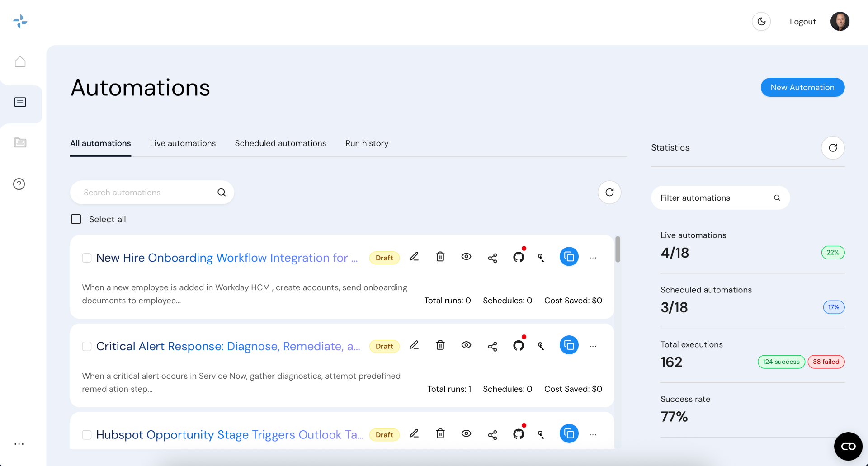Focus the Search automations field
Screen dimensions: 868x466
click(x=152, y=193)
